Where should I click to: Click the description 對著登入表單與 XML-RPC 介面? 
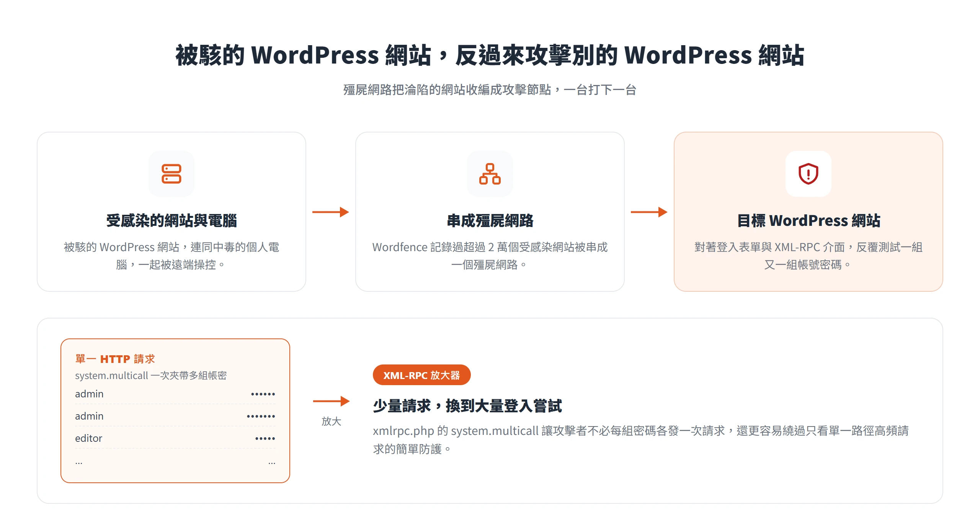(808, 256)
